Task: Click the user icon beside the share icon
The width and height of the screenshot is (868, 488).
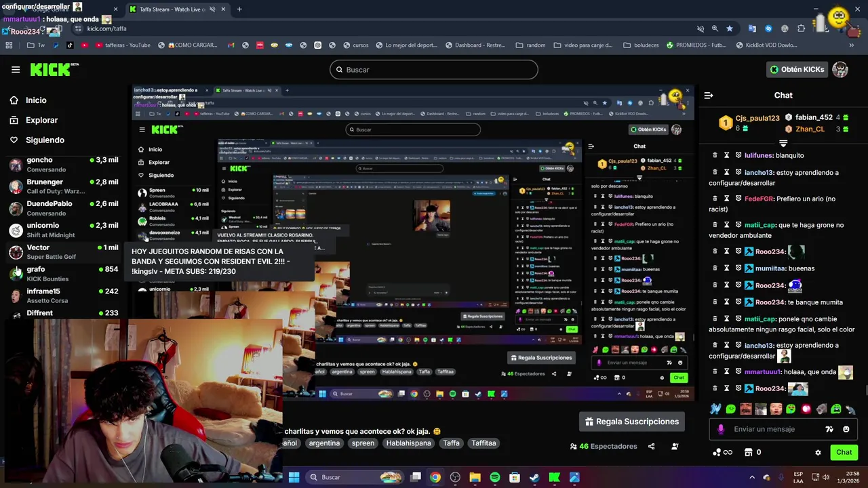Action: click(675, 446)
